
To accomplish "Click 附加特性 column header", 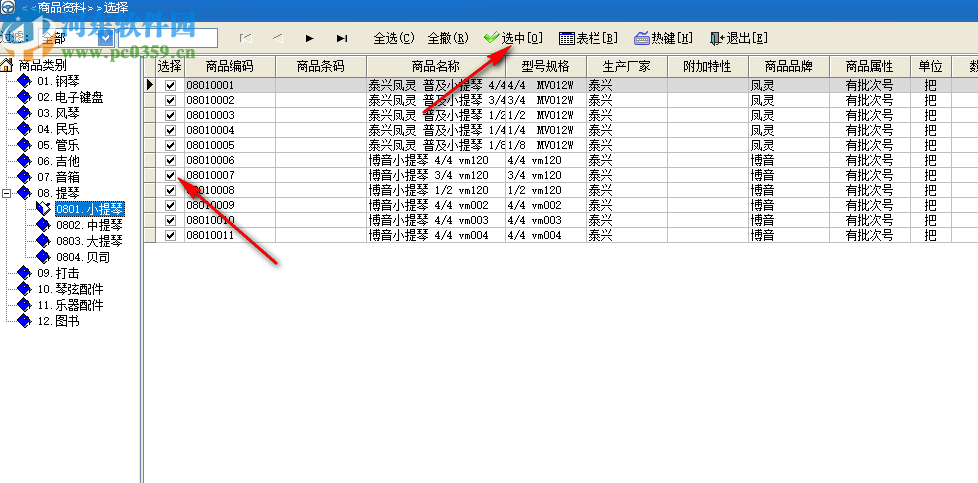I will point(708,67).
